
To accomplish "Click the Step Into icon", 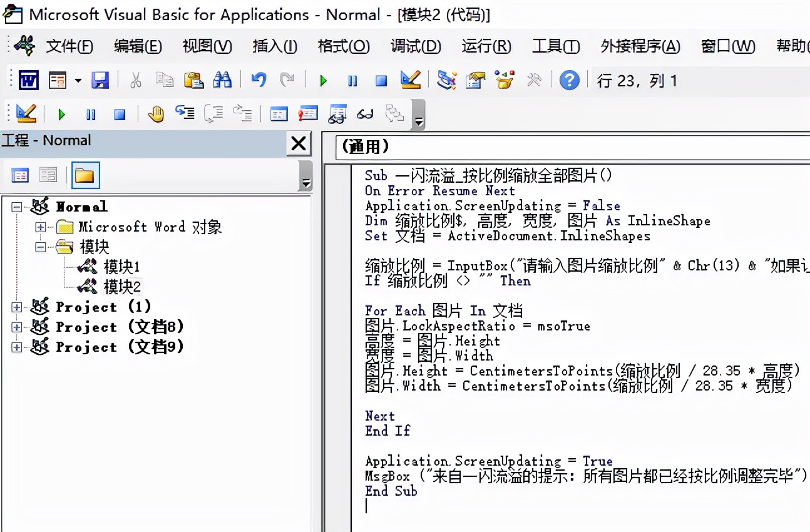I will point(185,113).
